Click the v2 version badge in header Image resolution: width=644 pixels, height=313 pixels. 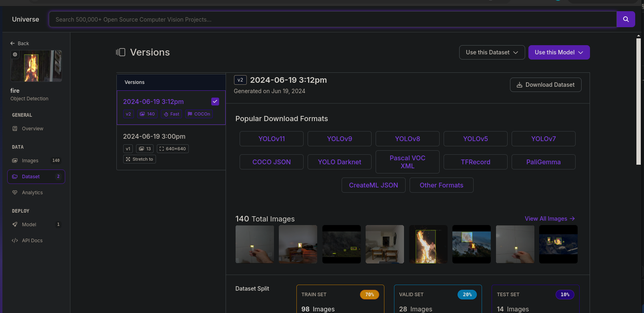click(x=240, y=80)
